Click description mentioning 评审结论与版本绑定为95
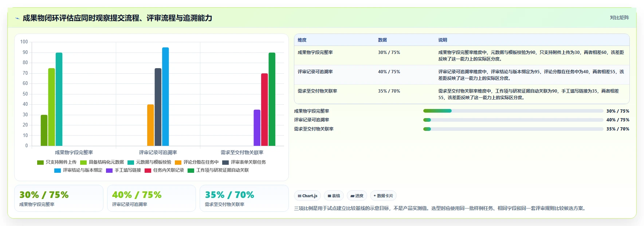Screen dimensions: 644x226 click(531, 75)
